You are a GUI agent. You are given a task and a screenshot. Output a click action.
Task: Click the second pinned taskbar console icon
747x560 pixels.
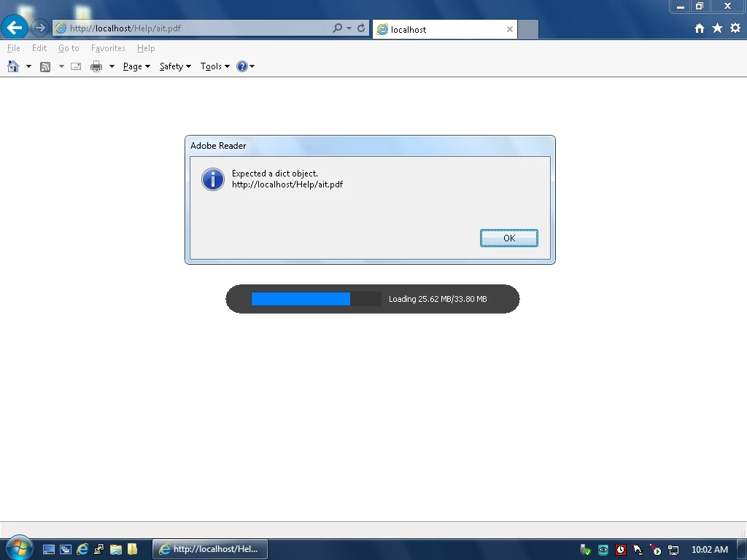[x=65, y=550]
